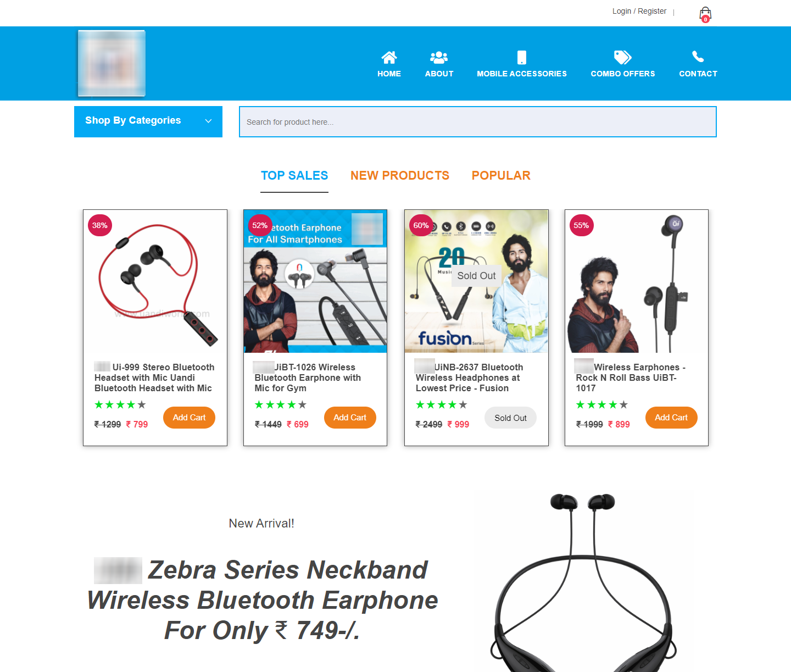Click the site logo in header
The height and width of the screenshot is (672, 791).
coord(112,63)
